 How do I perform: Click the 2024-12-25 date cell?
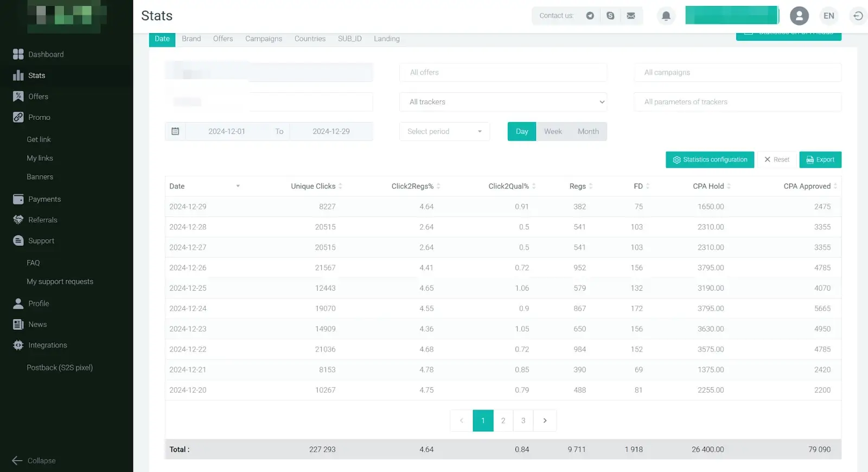click(x=188, y=288)
